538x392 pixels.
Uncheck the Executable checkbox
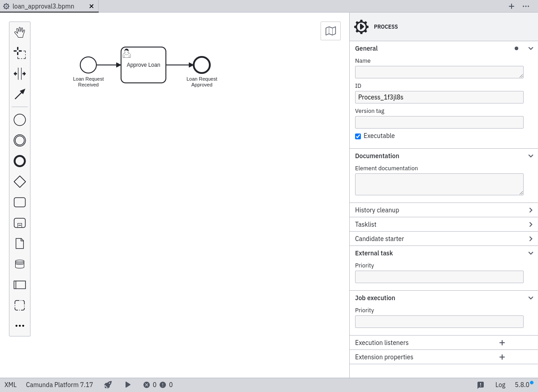pos(358,136)
